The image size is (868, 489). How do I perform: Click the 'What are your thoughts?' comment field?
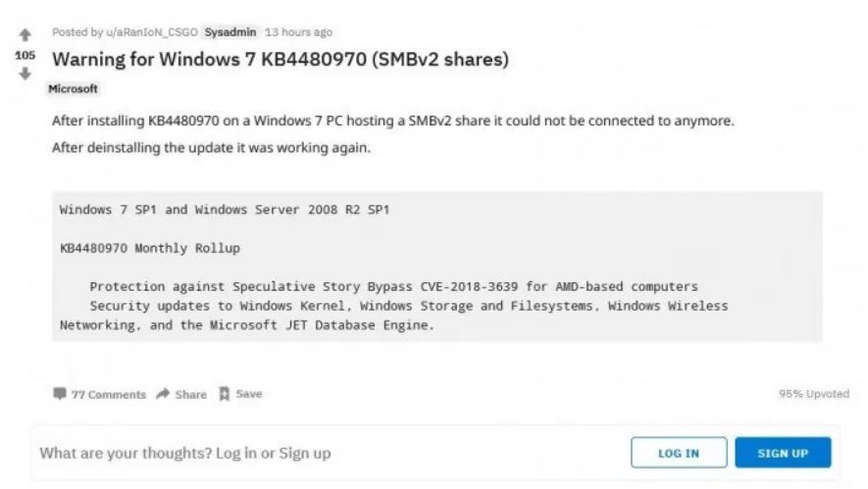pos(184,454)
